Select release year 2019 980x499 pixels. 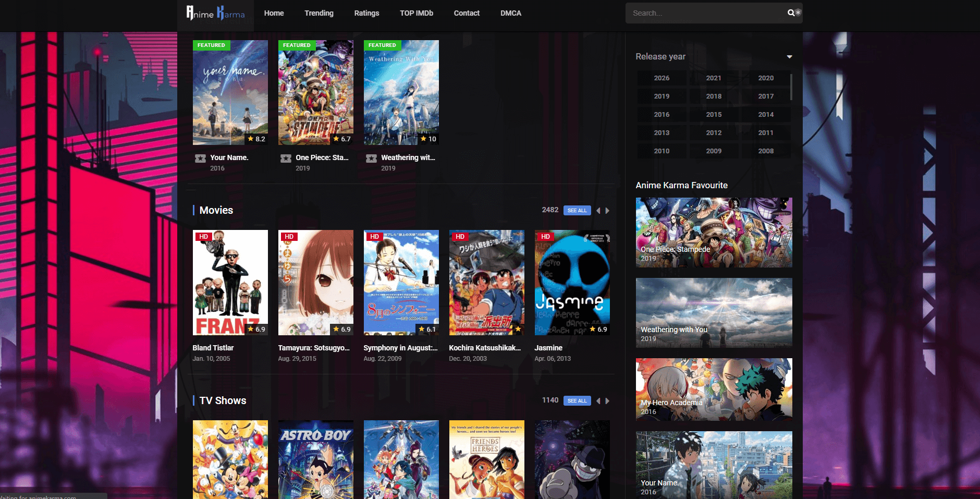click(x=661, y=96)
